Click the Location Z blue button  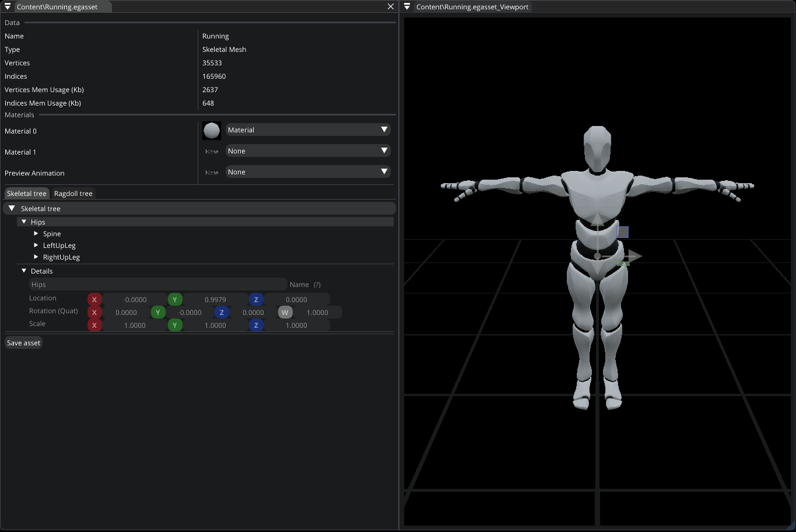pos(256,299)
